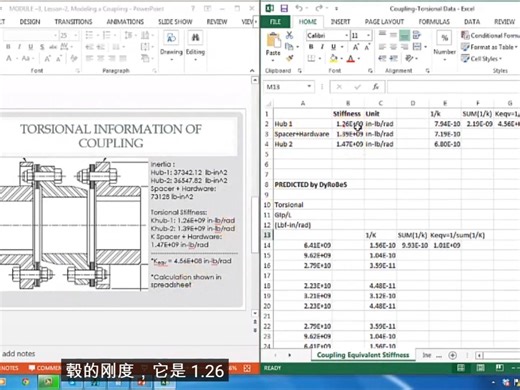Click Bullets icon in PowerPoint paragraph group
The height and width of the screenshot is (390, 520).
[x=89, y=35]
